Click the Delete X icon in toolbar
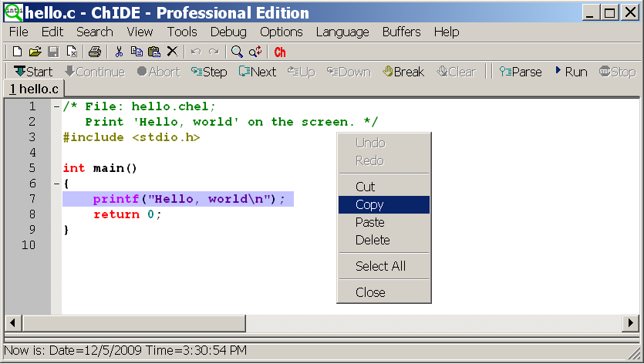 click(172, 52)
